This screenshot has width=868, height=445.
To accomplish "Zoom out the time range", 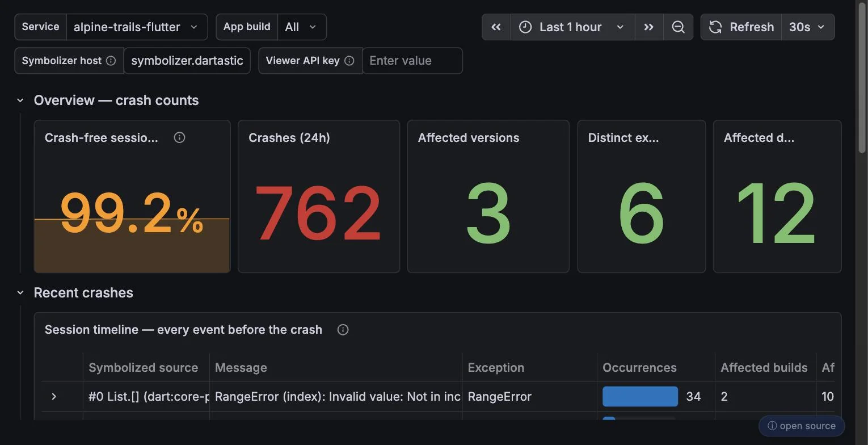I will click(x=678, y=27).
